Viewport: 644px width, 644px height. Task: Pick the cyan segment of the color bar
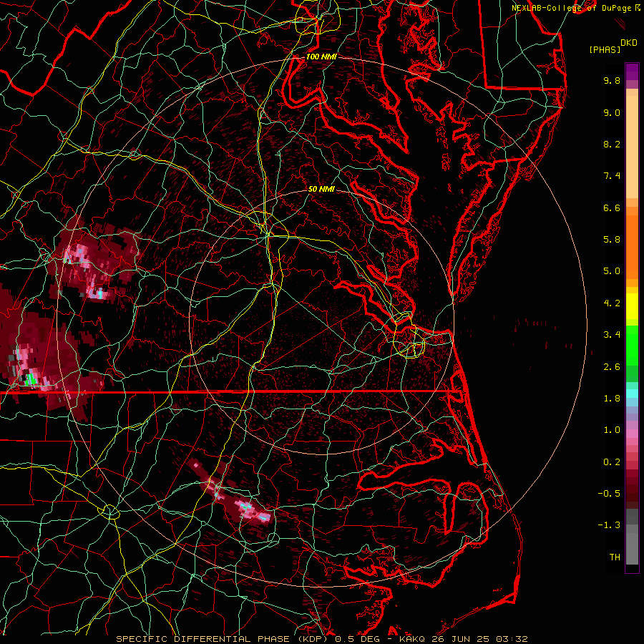click(632, 394)
